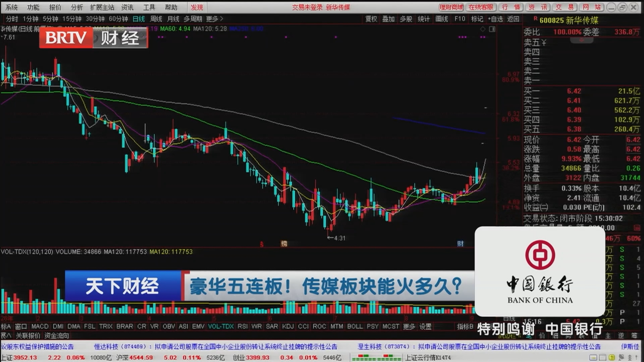The width and height of the screenshot is (644, 362).
Task: Select the RSI indicator
Action: click(243, 326)
